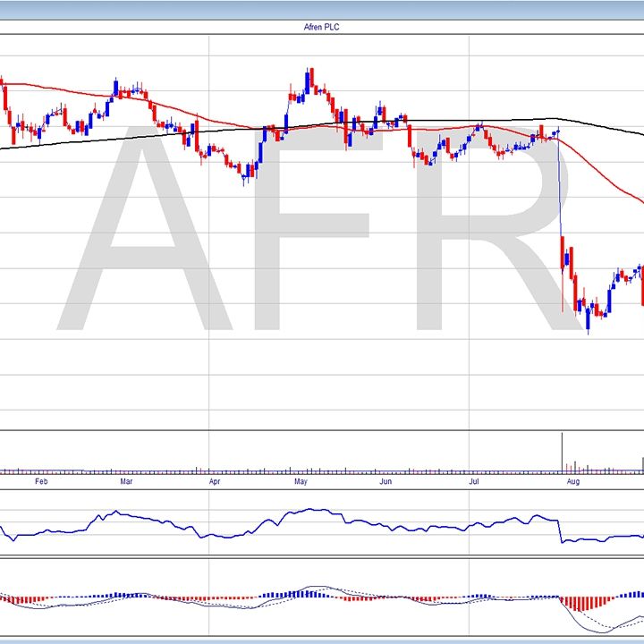Click the Feb label on the date axis
Image resolution: width=644 pixels, height=644 pixels.
click(39, 481)
